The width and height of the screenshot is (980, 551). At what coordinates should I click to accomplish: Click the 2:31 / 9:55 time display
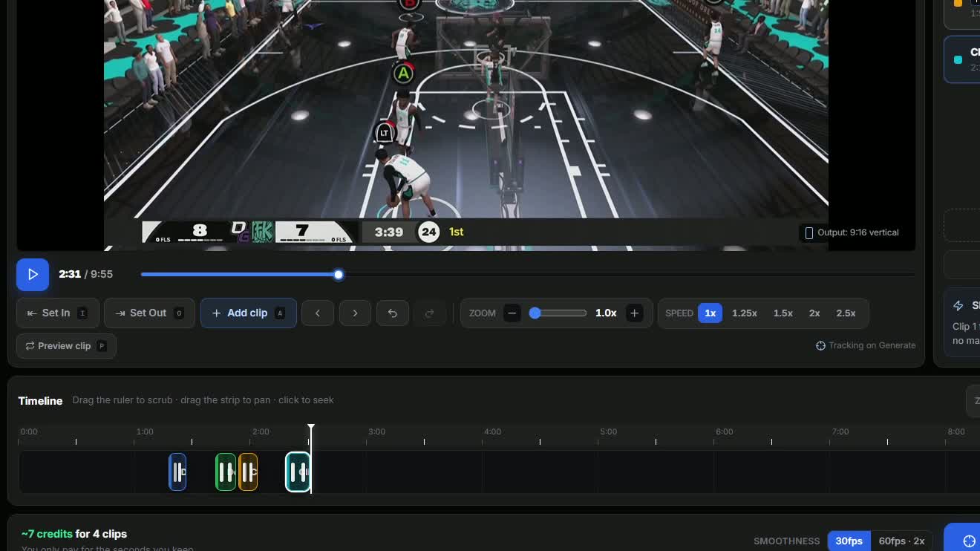click(x=86, y=274)
